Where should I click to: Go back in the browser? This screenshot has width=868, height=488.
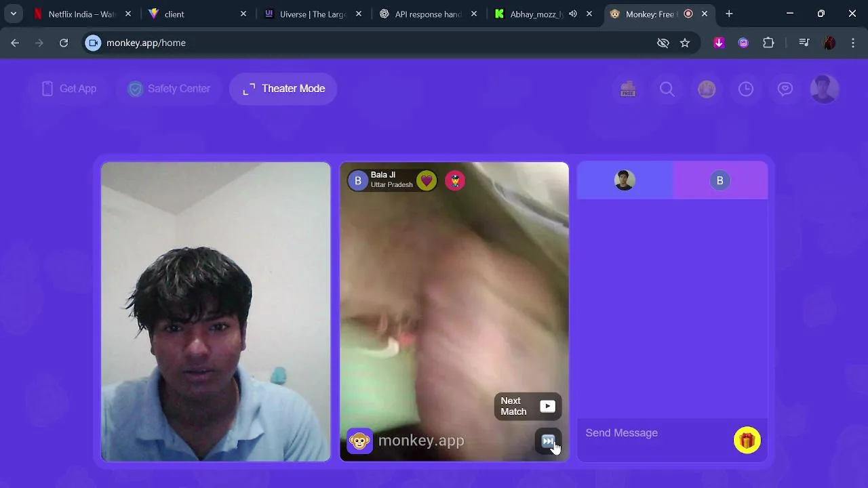point(15,43)
